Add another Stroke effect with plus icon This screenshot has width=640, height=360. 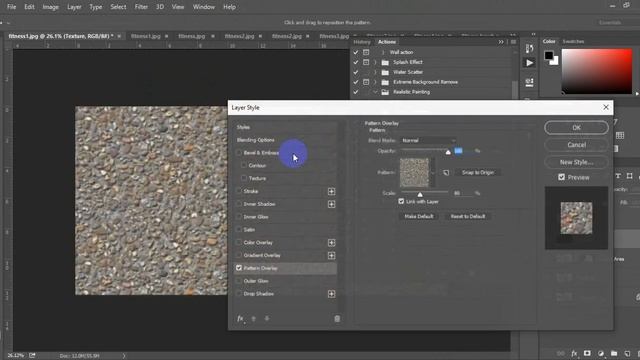pyautogui.click(x=331, y=191)
